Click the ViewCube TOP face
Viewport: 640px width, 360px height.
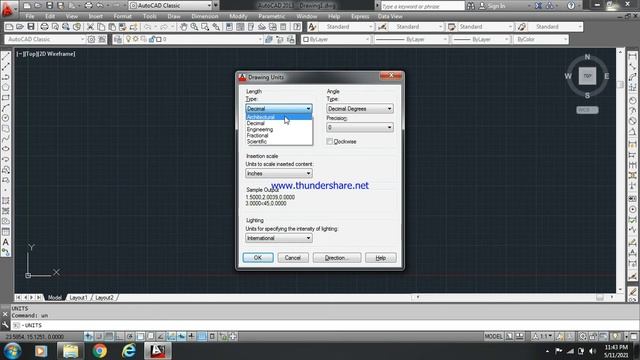pos(587,76)
